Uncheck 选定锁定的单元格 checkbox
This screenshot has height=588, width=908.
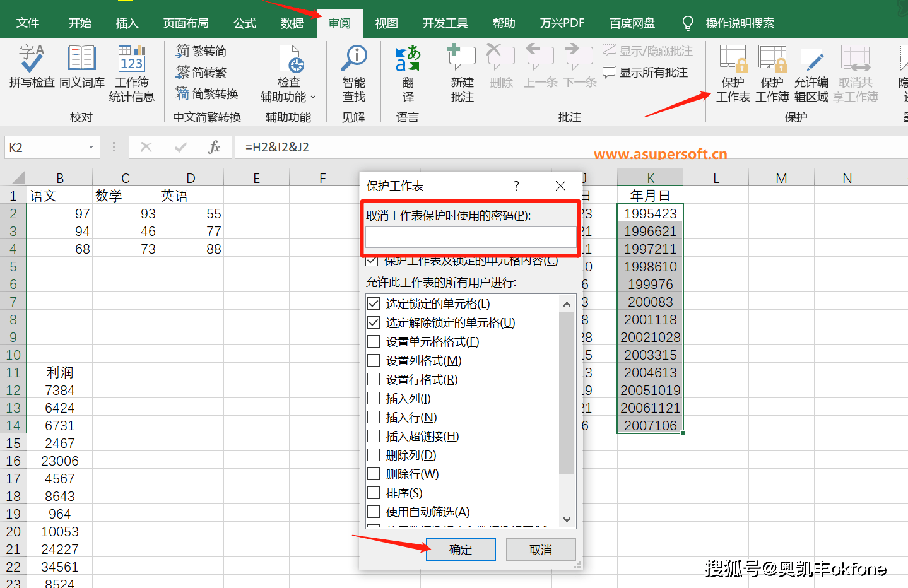374,304
